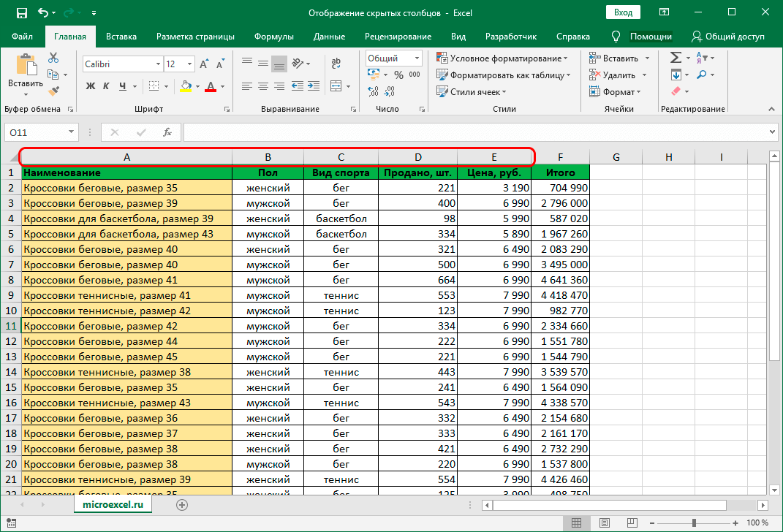
Task: Click the Insert function fx icon
Action: click(167, 132)
